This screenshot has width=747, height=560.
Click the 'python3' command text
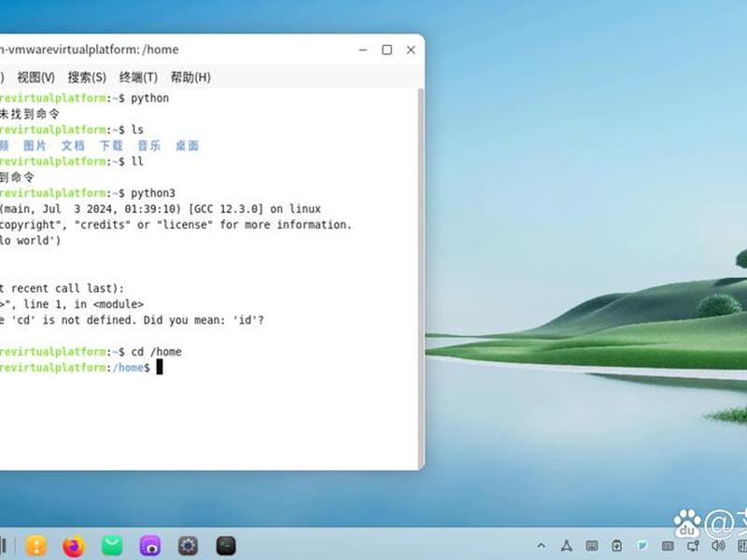point(153,193)
